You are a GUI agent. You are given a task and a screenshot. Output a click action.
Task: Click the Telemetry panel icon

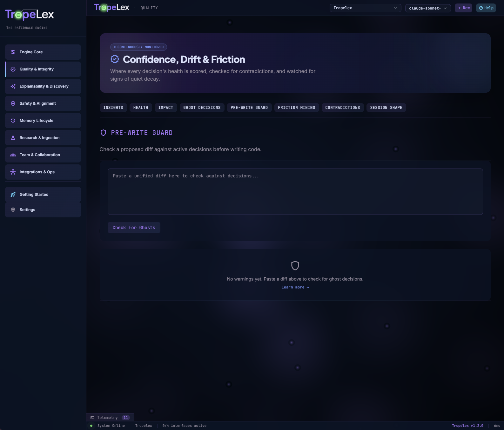[x=92, y=418]
